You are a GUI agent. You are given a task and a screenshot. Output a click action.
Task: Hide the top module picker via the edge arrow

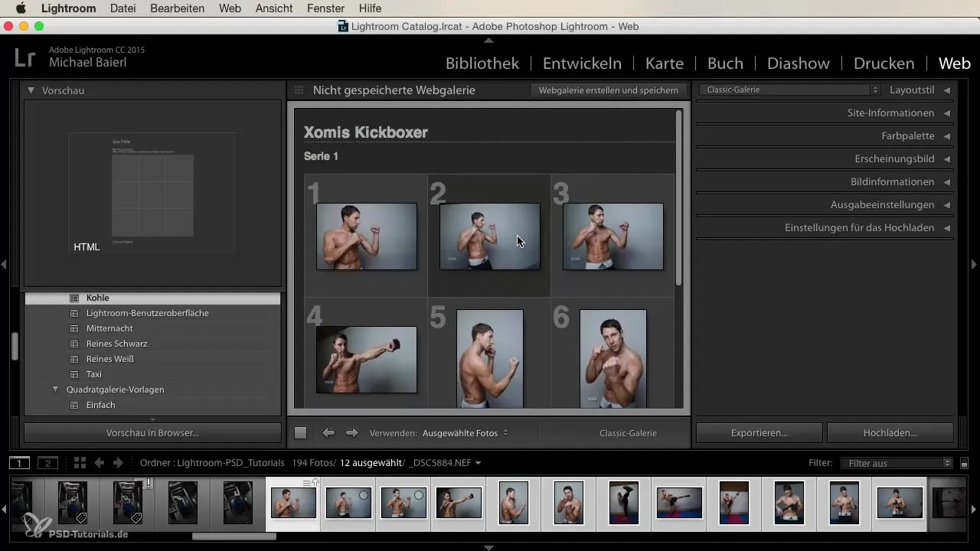coord(489,40)
